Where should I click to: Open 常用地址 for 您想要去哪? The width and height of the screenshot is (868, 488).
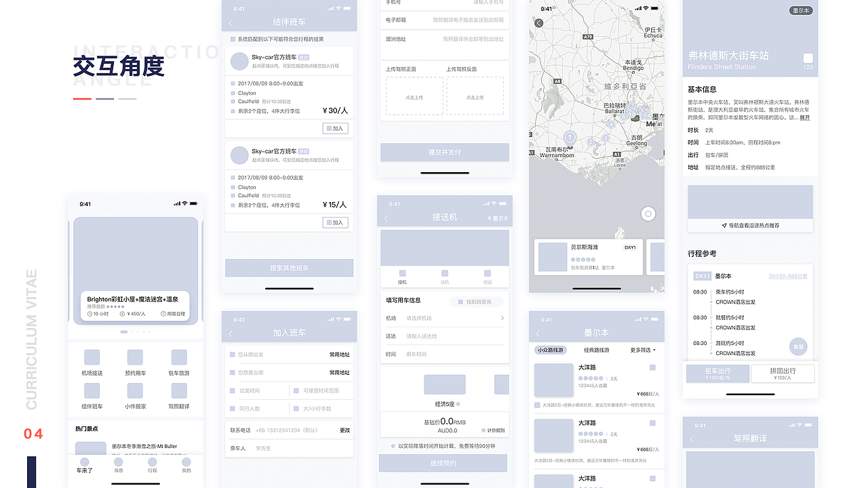tap(340, 373)
